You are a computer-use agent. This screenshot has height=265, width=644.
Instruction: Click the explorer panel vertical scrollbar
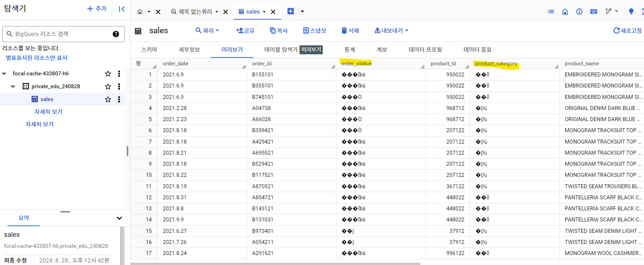coord(128,151)
